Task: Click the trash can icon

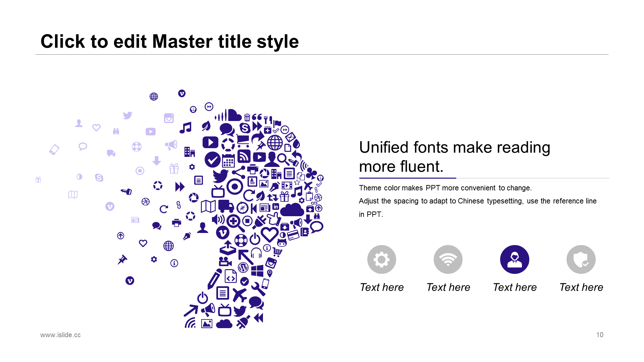Action: 247,117
